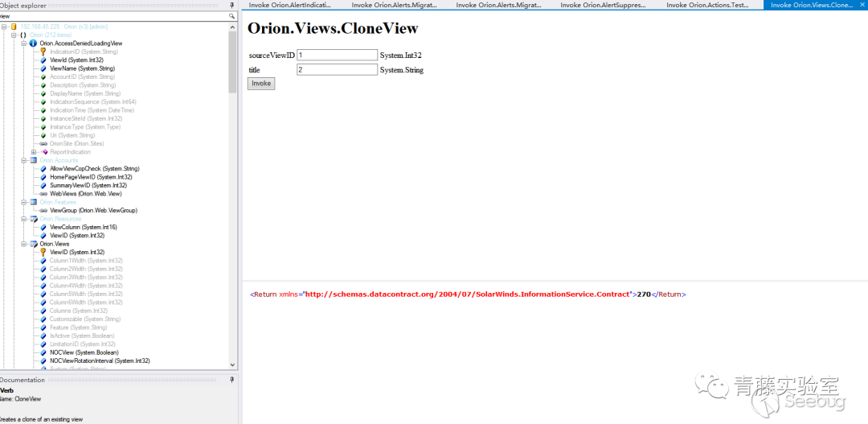
Task: Click the link icon beside WebViews (Orion.Web.View)
Action: (x=43, y=194)
